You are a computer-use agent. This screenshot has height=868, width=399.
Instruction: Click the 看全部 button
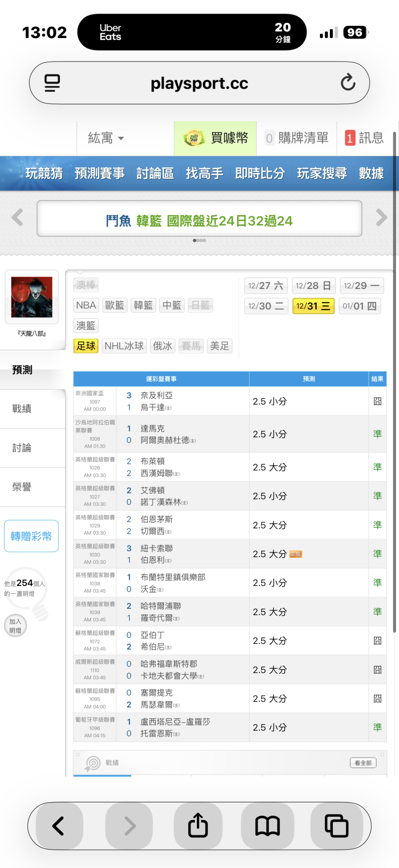[363, 763]
